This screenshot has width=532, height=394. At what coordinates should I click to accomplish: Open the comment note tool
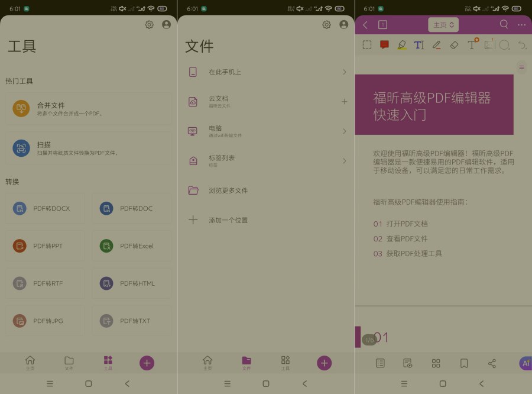point(384,45)
